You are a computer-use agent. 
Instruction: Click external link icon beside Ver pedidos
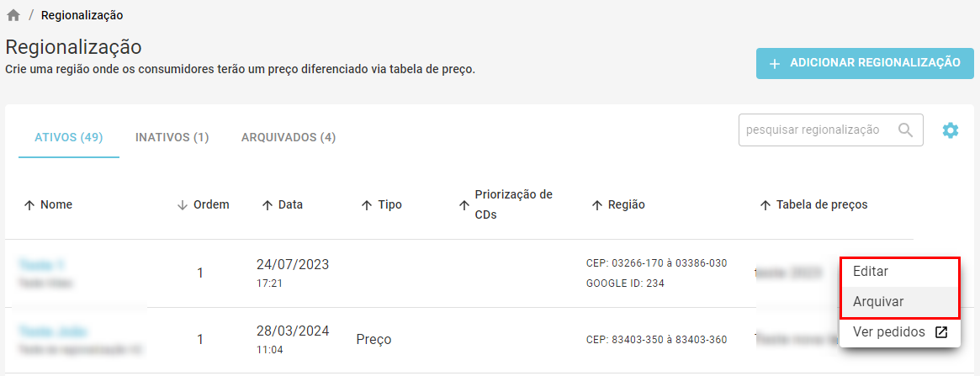940,332
